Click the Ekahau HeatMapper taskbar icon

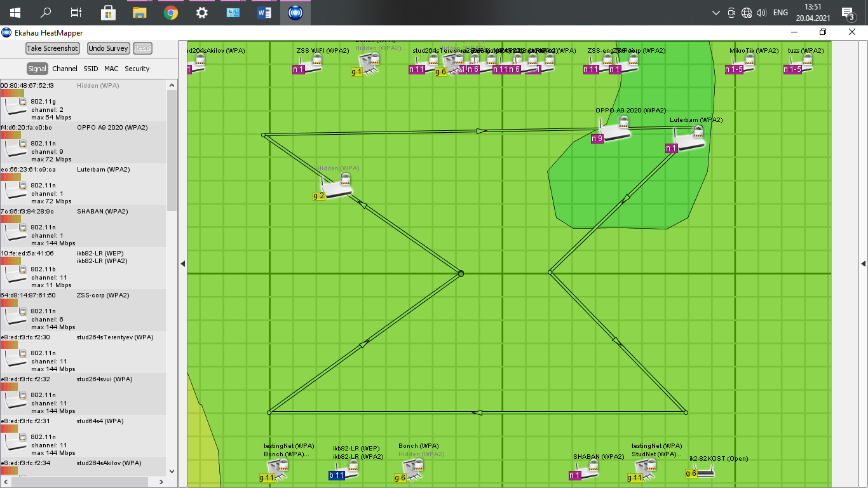[x=295, y=12]
